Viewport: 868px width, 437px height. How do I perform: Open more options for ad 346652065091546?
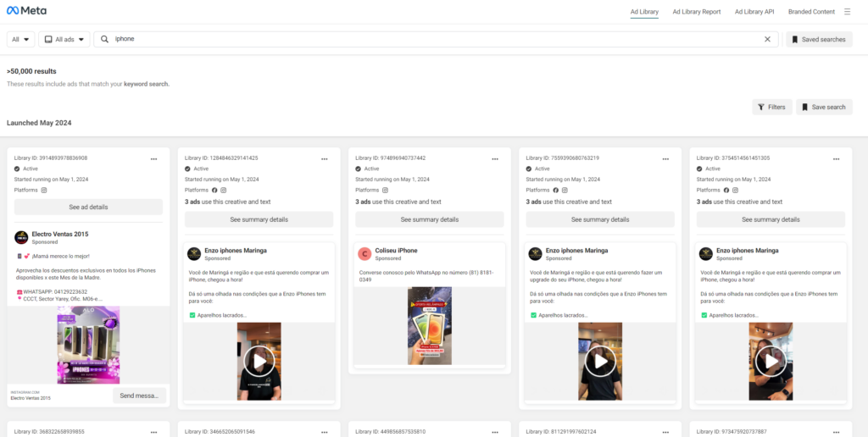click(x=325, y=433)
